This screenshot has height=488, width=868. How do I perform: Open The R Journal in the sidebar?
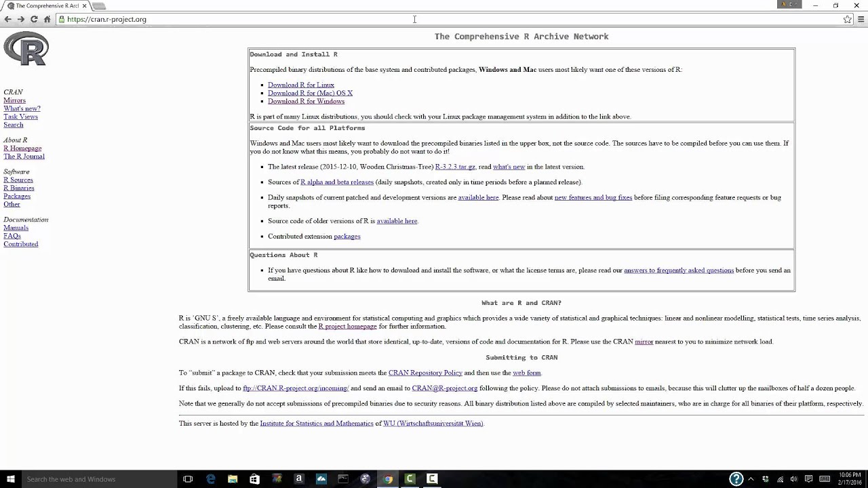click(24, 157)
